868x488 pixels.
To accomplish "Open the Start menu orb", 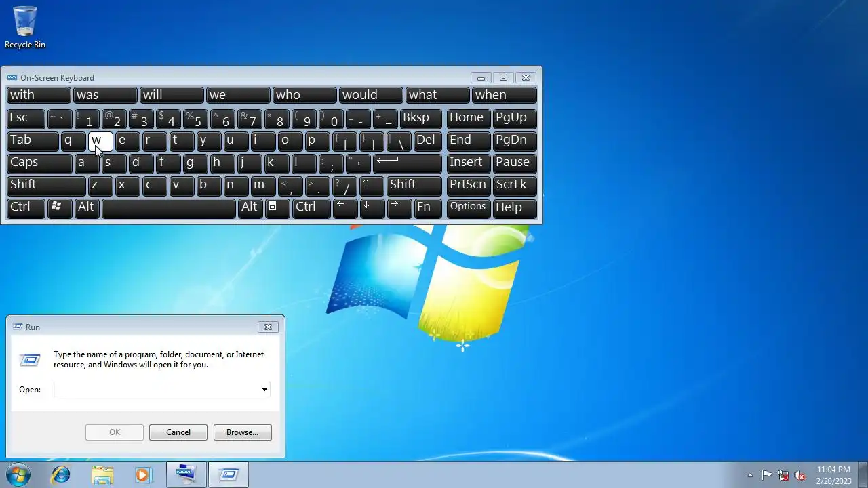I will coord(18,475).
